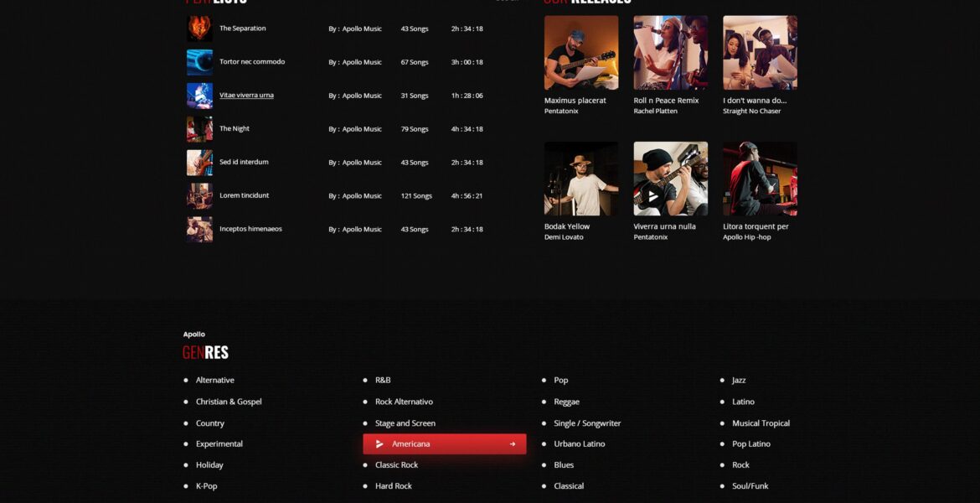Open The Night playlist thumbnail
This screenshot has width=980, height=503.
pos(199,129)
